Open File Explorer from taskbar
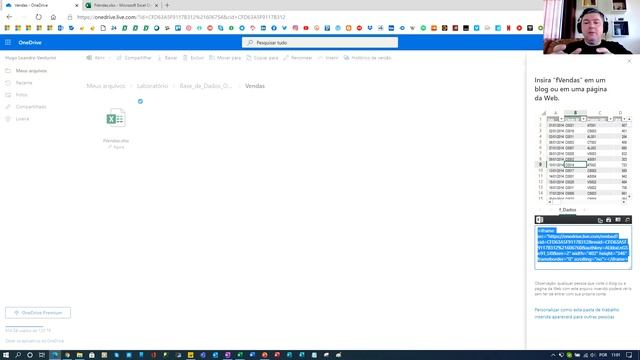Viewport: 640px width, 360px height. 80,355
